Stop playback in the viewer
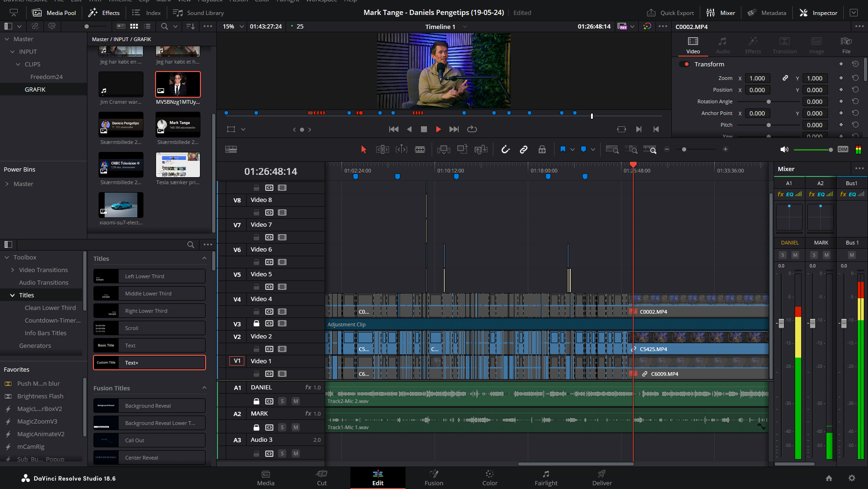The width and height of the screenshot is (868, 489). click(424, 129)
